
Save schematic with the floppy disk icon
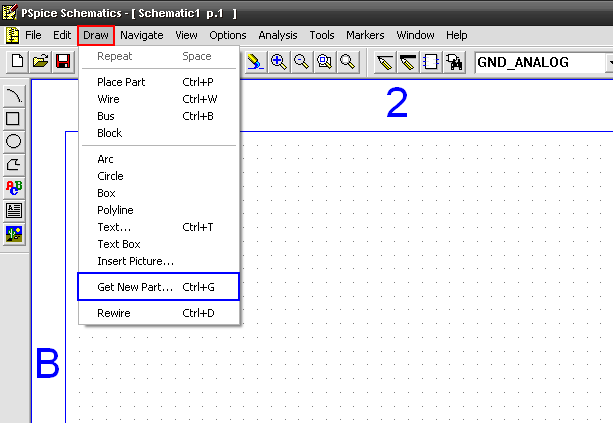tap(63, 62)
